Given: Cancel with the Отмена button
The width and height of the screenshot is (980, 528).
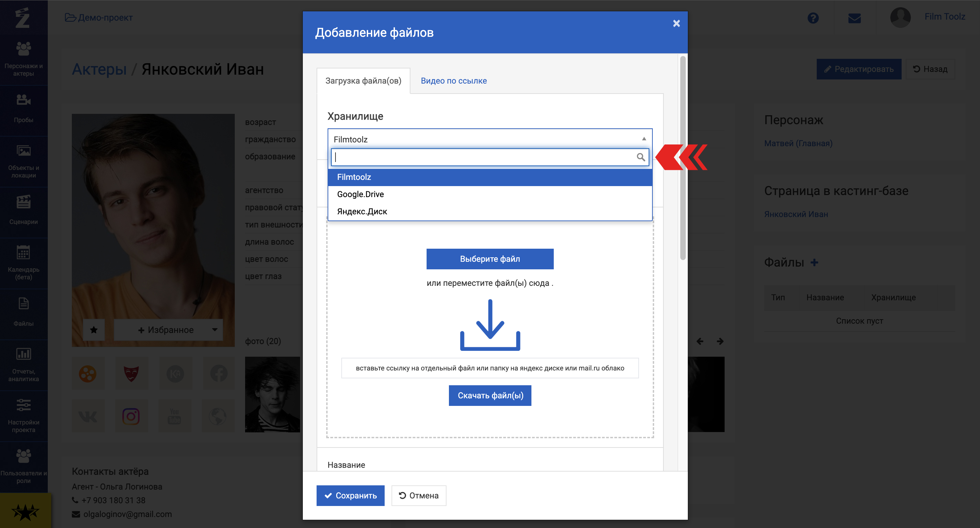Looking at the screenshot, I should pos(418,495).
